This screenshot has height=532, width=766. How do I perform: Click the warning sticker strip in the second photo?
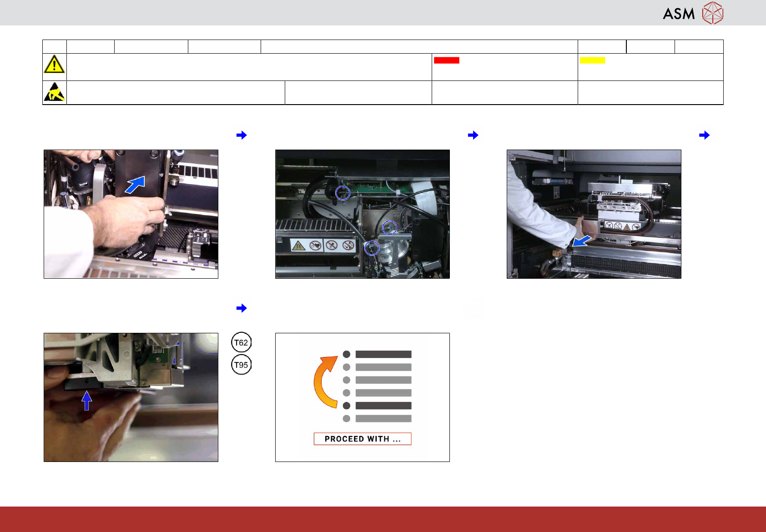click(323, 246)
